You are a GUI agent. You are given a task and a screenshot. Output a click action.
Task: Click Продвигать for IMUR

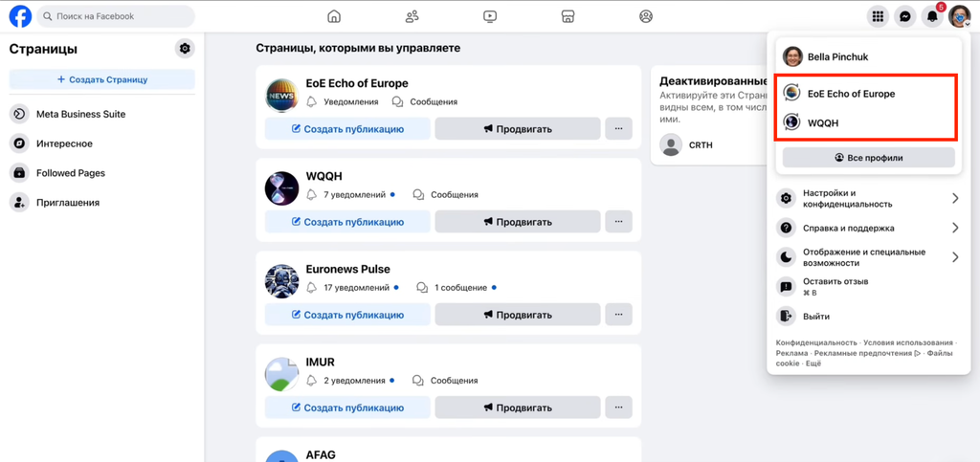click(518, 407)
